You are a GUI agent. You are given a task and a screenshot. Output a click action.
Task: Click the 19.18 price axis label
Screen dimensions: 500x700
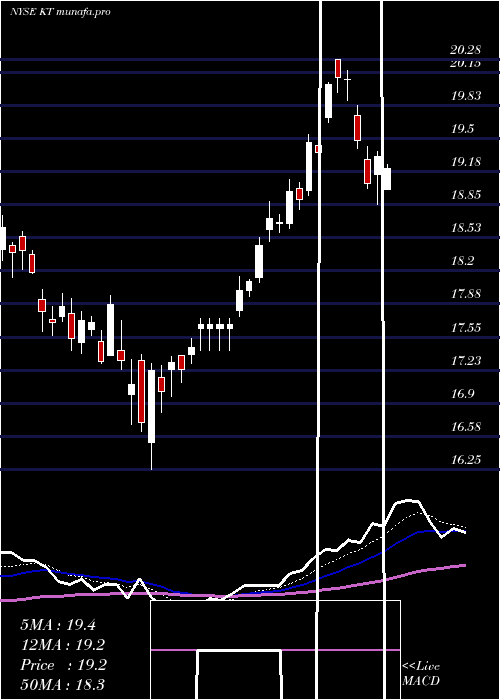click(x=466, y=162)
